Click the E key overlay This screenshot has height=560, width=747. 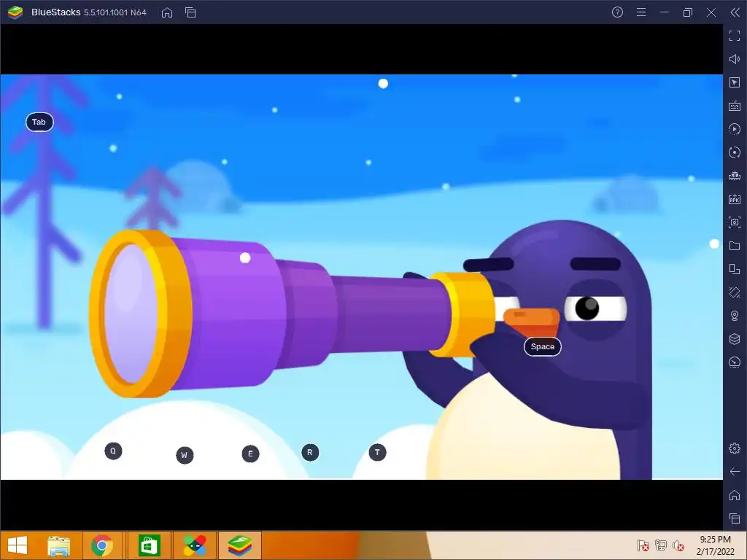coord(251,454)
